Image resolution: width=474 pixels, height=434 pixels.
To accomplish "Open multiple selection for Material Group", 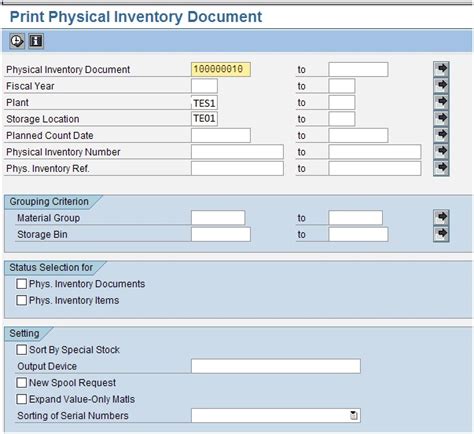I will pos(441,217).
